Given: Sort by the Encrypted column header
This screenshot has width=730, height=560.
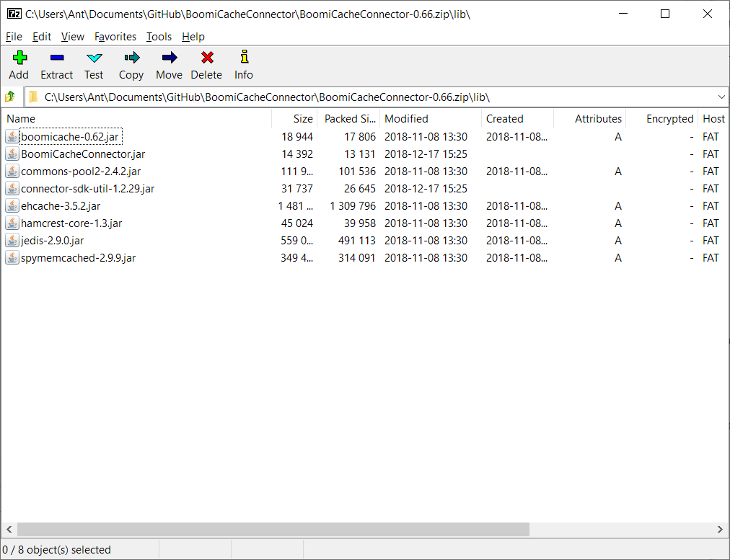Looking at the screenshot, I should point(662,119).
